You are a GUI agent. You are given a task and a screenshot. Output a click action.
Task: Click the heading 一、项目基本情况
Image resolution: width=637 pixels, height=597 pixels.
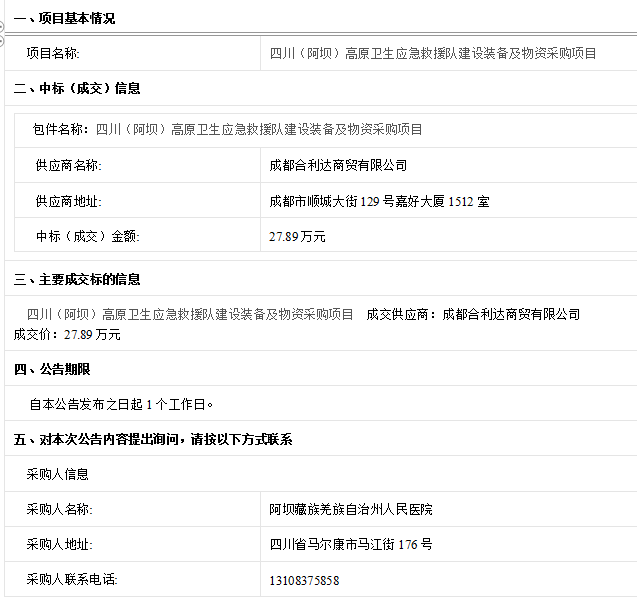click(x=64, y=18)
